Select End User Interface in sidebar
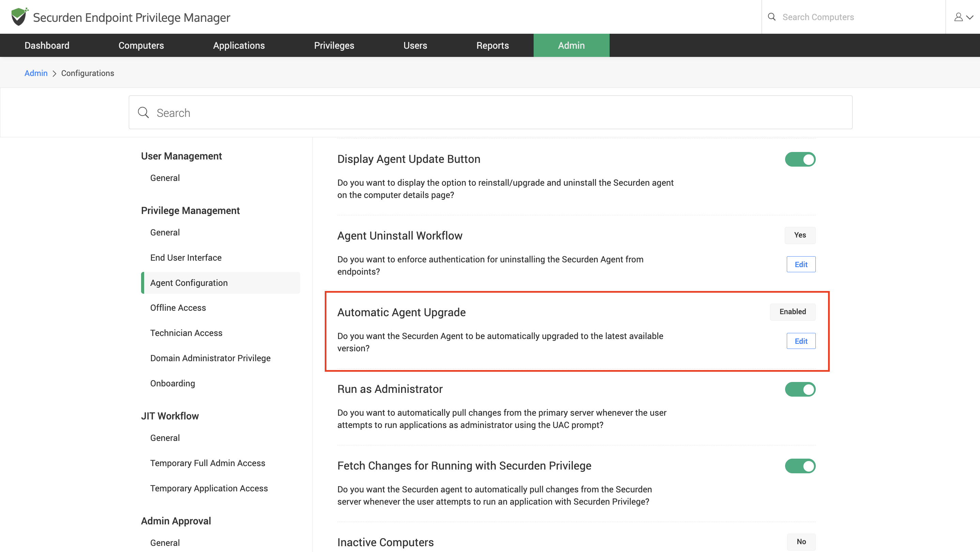The width and height of the screenshot is (980, 552). click(x=186, y=258)
